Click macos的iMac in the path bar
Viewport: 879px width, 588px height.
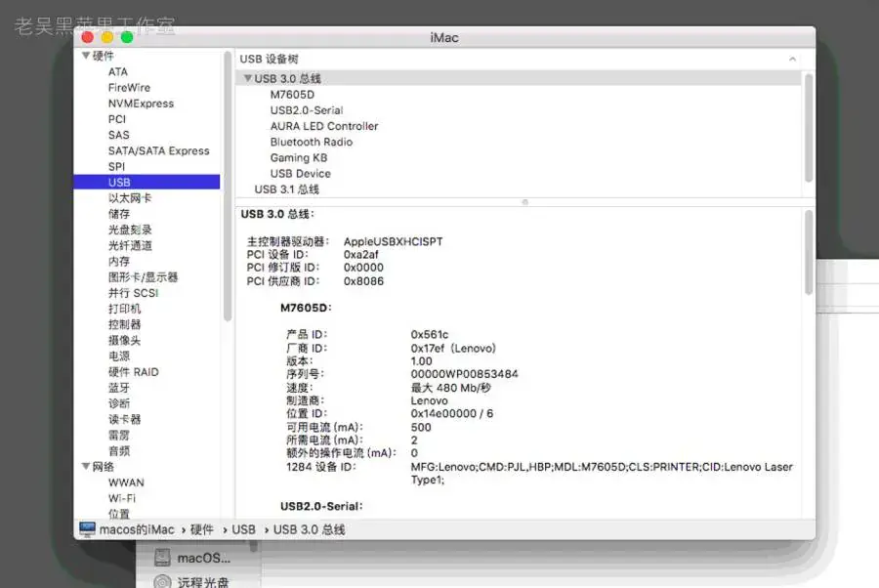(137, 529)
